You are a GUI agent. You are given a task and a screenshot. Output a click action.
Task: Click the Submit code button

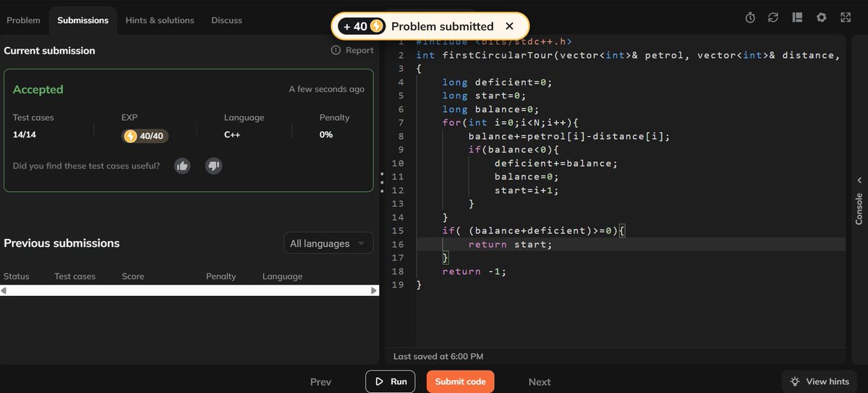click(x=460, y=381)
